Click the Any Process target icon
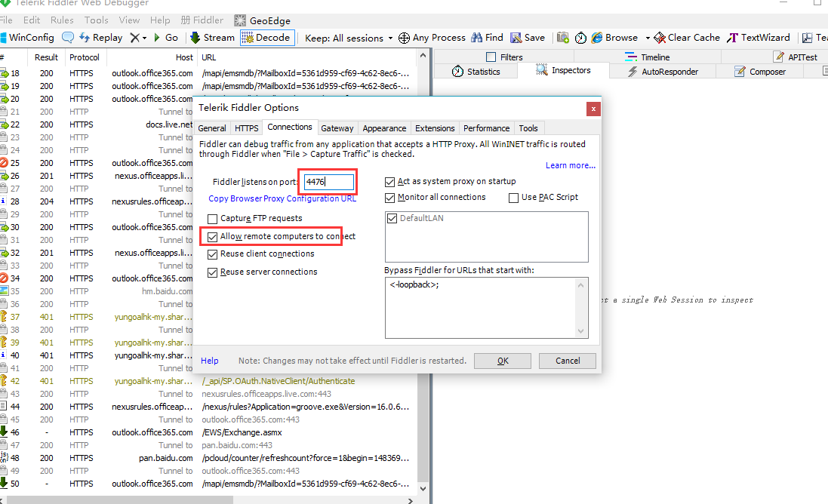The image size is (828, 504). coord(404,38)
